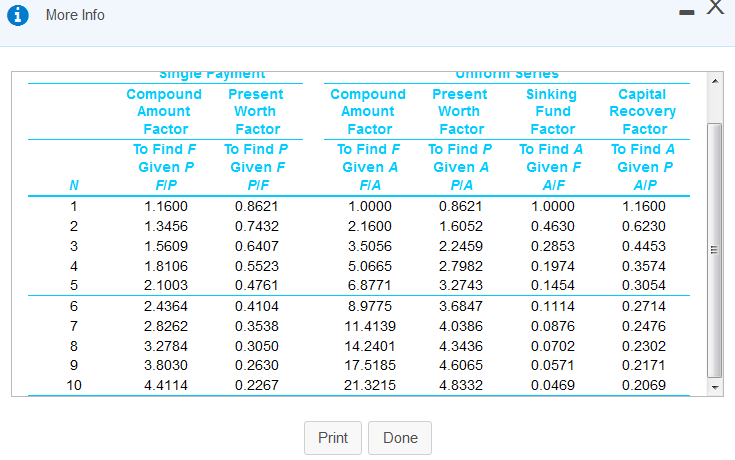Select the P/A column header
This screenshot has height=460, width=735.
click(x=462, y=185)
